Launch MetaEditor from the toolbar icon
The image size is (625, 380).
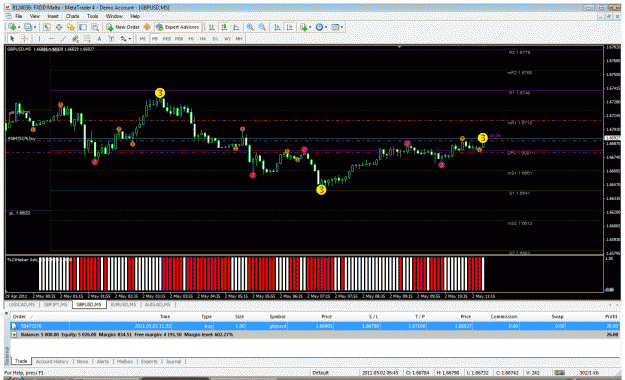point(147,27)
